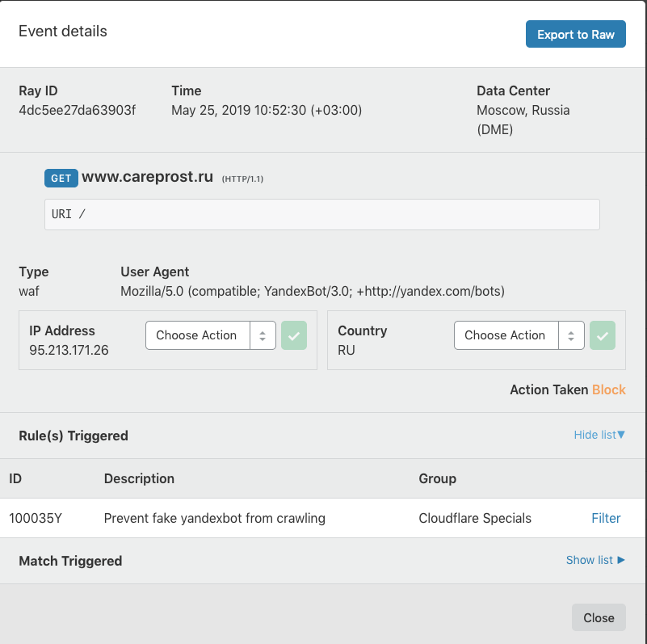Click the Export to Raw button
The image size is (647, 644).
point(575,35)
